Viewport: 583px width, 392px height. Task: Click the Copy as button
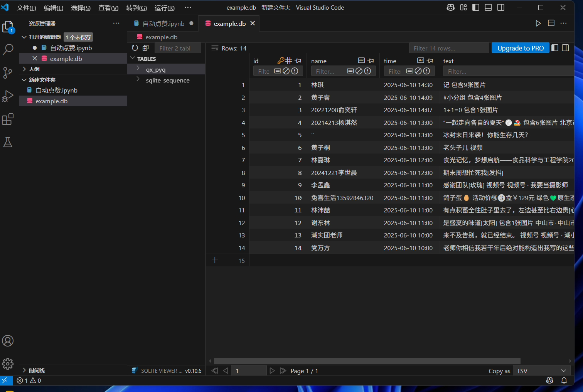pyautogui.click(x=499, y=371)
